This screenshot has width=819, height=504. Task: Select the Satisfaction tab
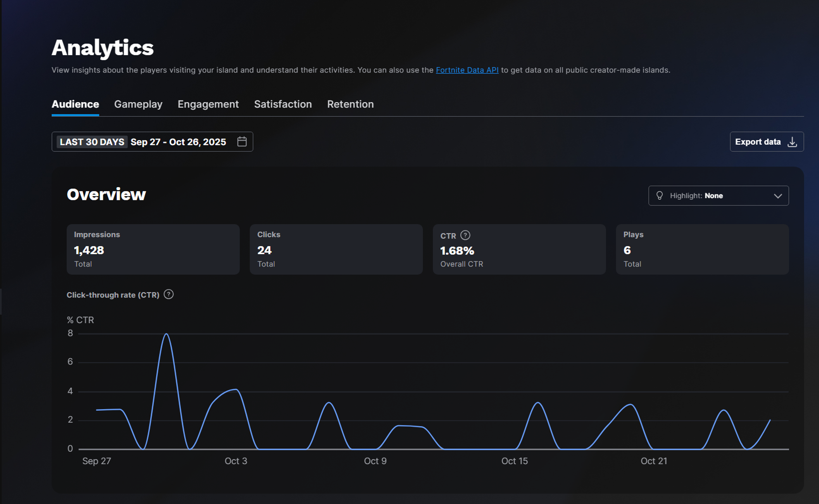(x=283, y=104)
